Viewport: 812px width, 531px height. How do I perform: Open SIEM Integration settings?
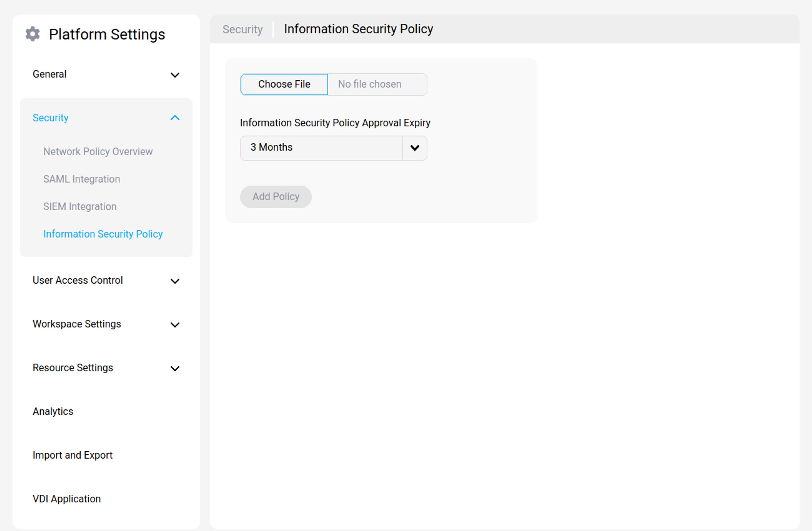coord(80,206)
